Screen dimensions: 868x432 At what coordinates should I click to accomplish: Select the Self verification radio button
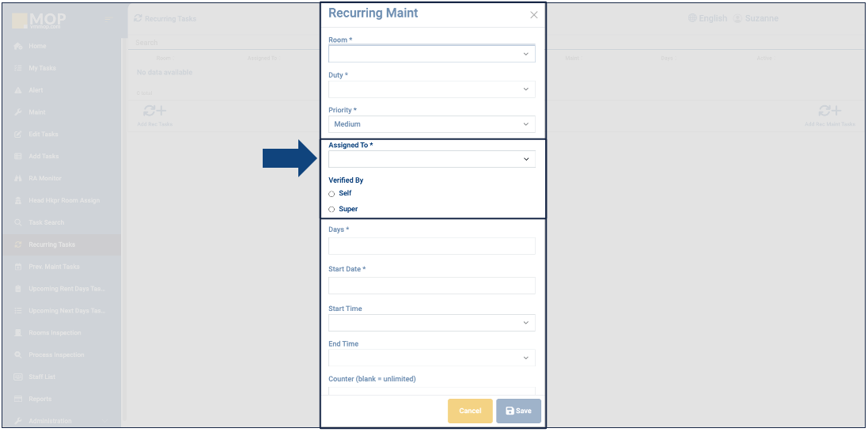[332, 194]
